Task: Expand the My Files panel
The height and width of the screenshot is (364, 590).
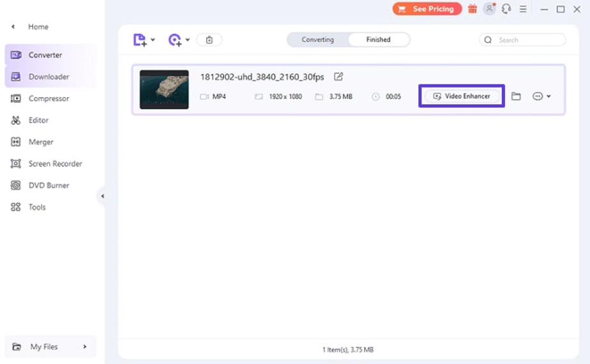Action: tap(50, 347)
